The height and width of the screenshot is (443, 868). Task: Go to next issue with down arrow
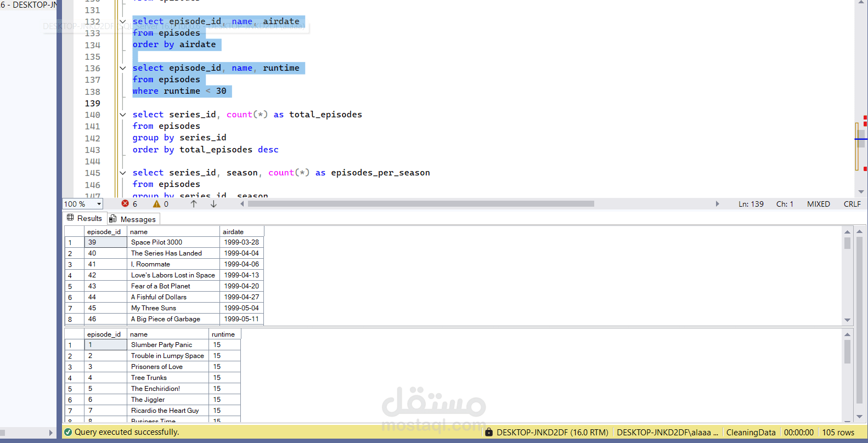(213, 203)
